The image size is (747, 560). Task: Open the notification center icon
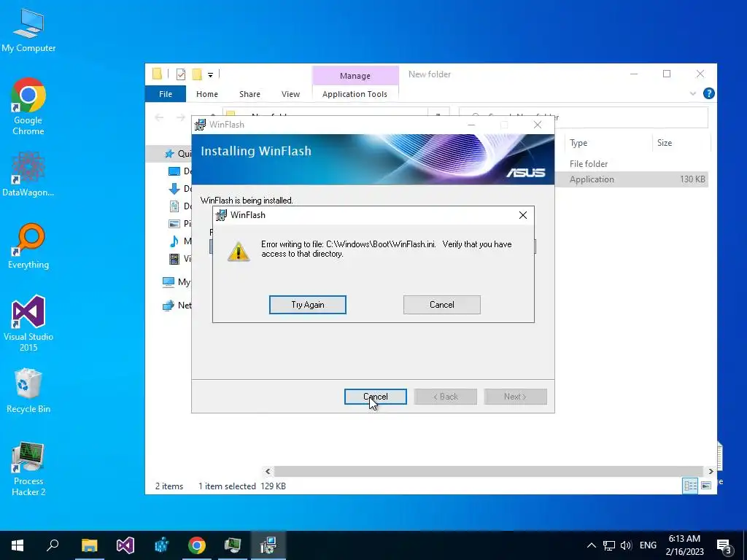[x=724, y=545]
